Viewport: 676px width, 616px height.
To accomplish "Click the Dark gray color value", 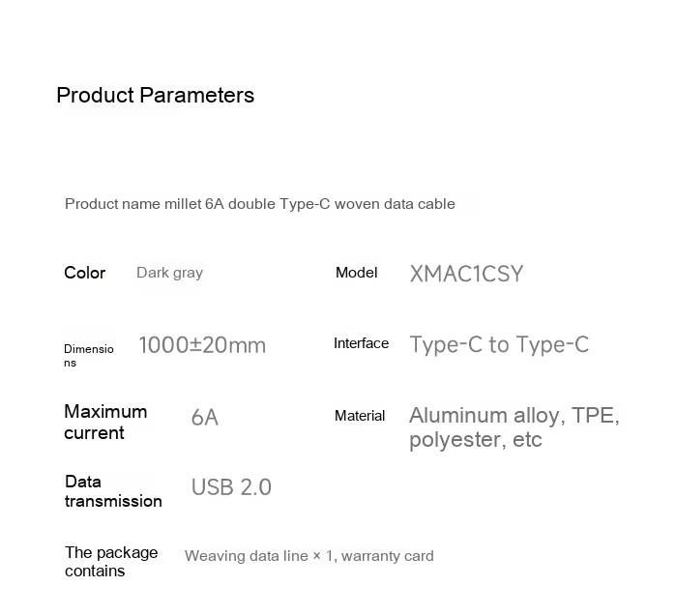I will coord(169,273).
